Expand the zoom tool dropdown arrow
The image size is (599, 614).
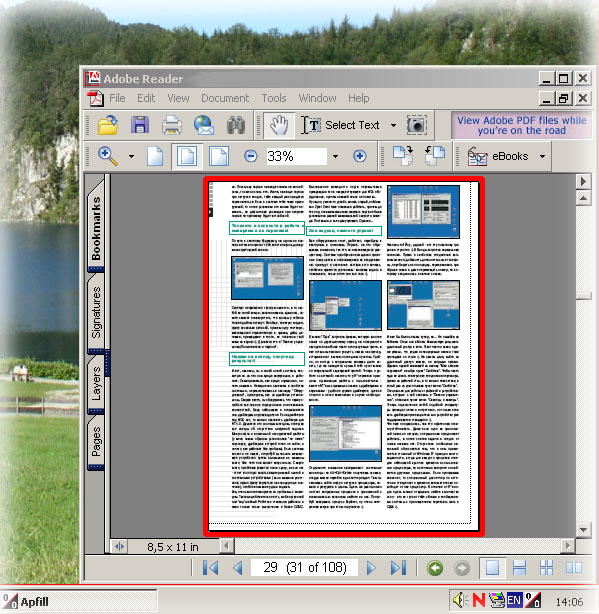coord(131,156)
